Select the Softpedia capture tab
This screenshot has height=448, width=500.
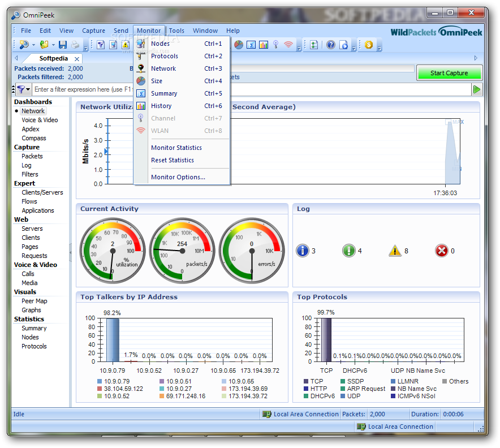53,58
